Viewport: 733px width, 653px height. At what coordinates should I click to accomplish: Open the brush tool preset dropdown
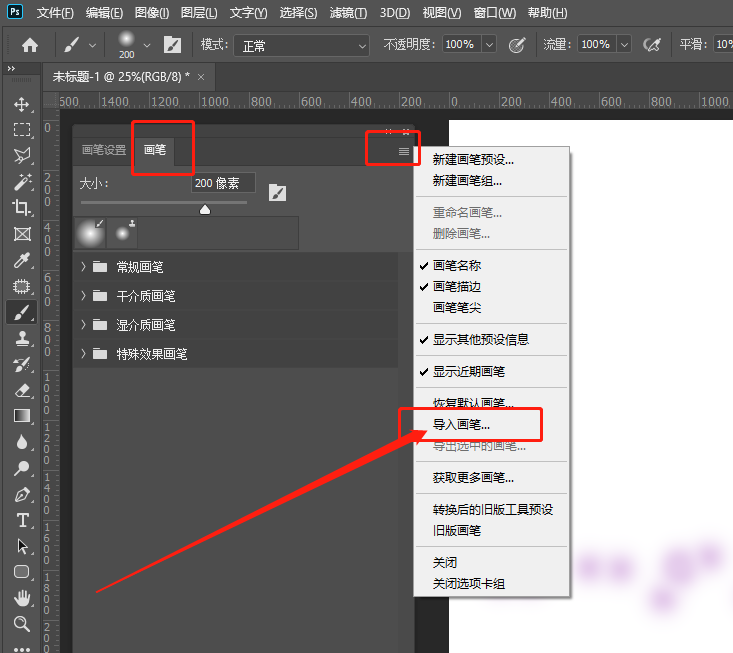(93, 45)
